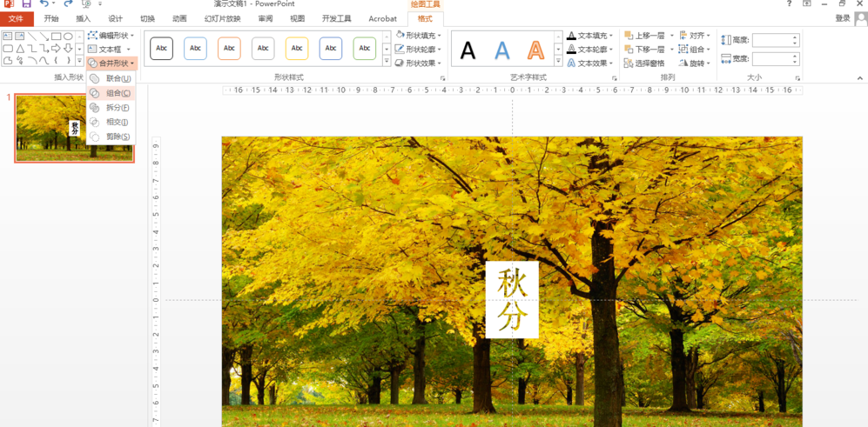Apply the black A WordArt style
The width and height of the screenshot is (868, 427).
point(468,50)
